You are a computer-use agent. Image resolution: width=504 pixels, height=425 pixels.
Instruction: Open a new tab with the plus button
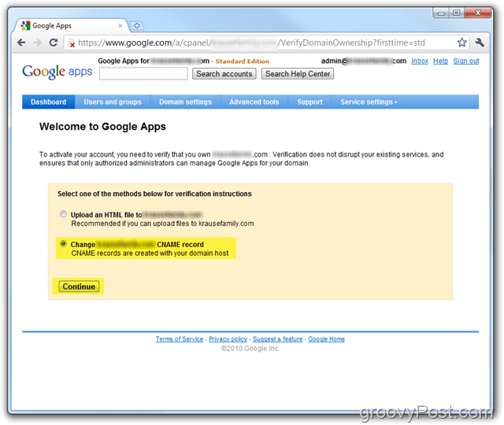pos(136,26)
